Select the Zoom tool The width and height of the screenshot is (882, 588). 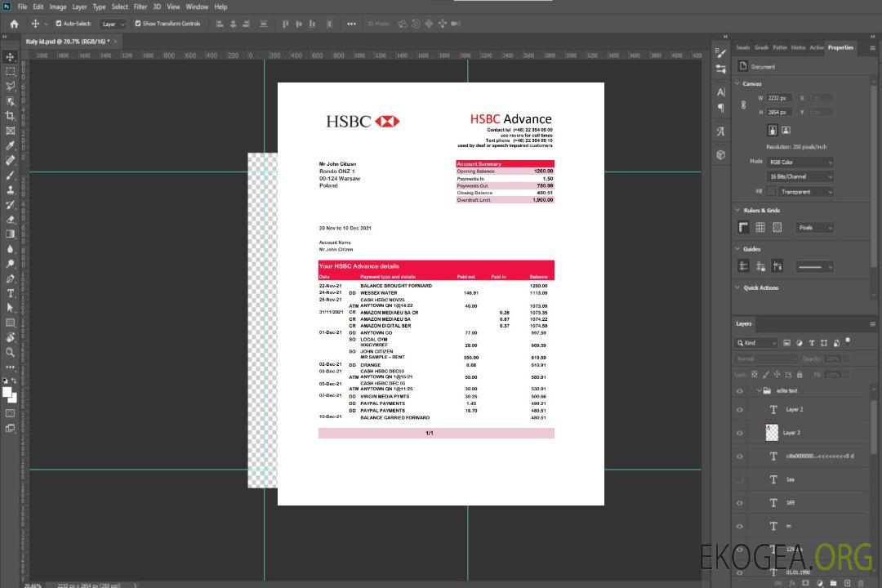pos(10,352)
